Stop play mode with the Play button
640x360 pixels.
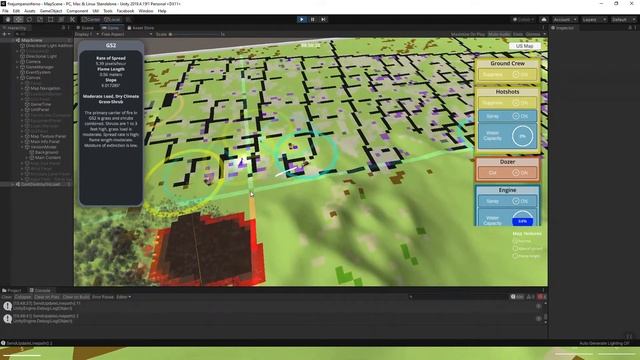(302, 19)
